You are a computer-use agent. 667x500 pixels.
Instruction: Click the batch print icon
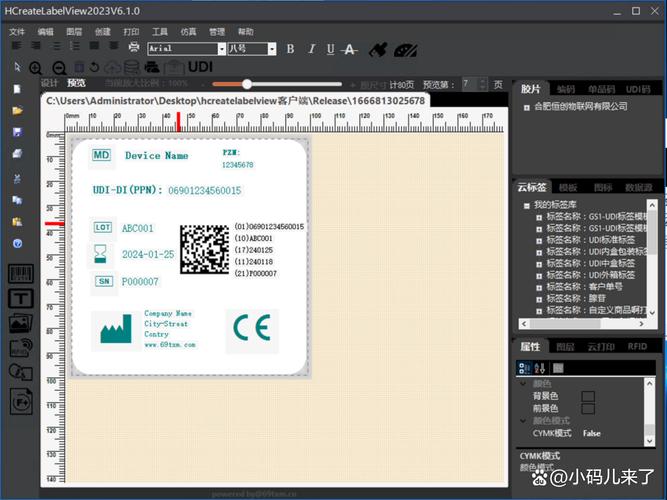click(152, 67)
